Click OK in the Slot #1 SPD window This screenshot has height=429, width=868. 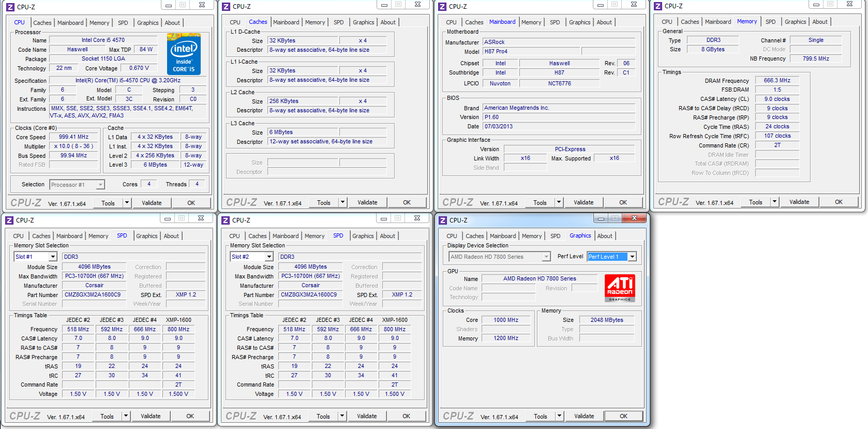click(190, 416)
